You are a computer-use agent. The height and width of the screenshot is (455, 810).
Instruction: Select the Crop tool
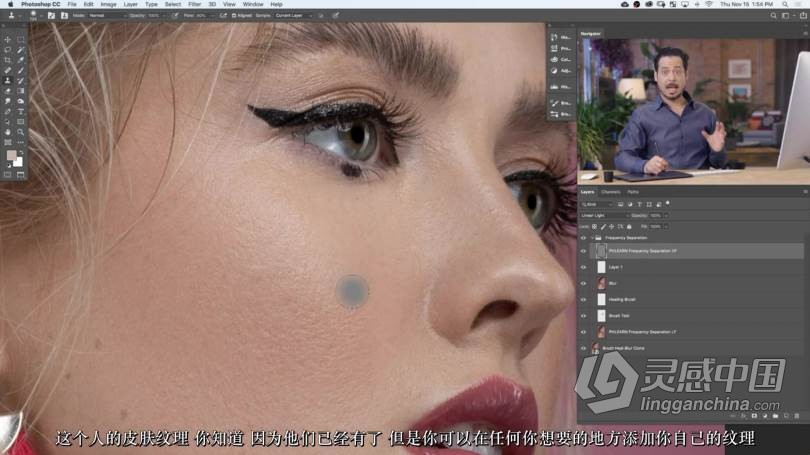pos(8,60)
